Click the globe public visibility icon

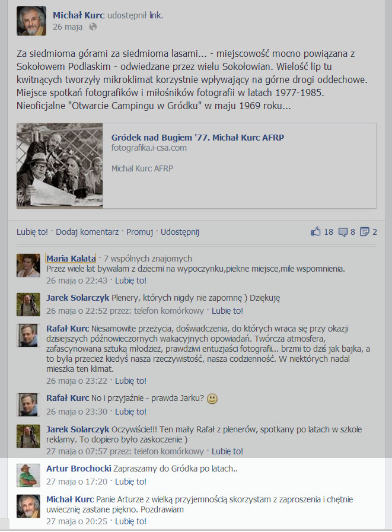[93, 27]
